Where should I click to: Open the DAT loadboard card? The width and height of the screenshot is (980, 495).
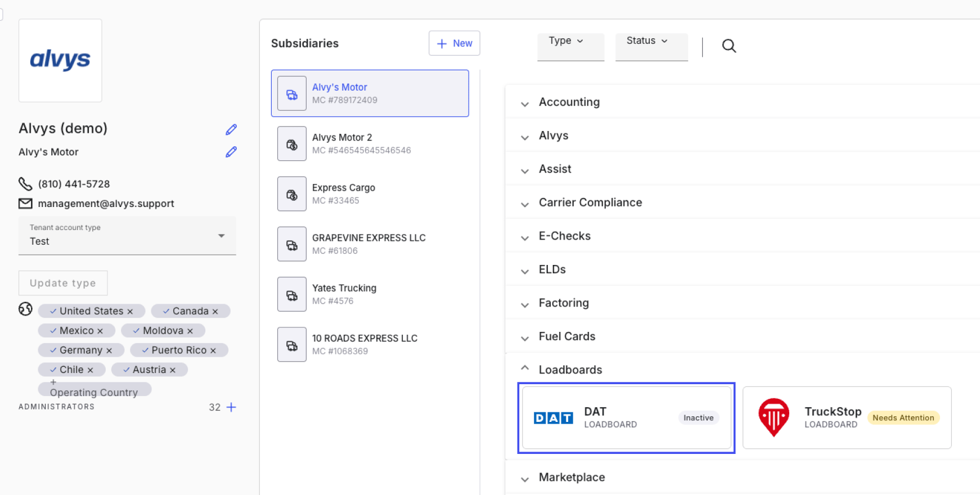coord(627,418)
